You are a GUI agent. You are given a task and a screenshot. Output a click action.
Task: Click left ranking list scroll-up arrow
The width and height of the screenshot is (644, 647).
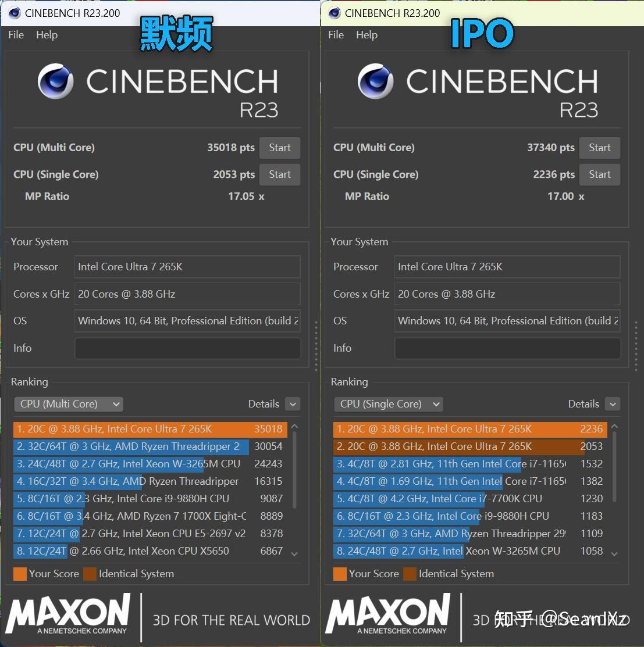coord(294,426)
